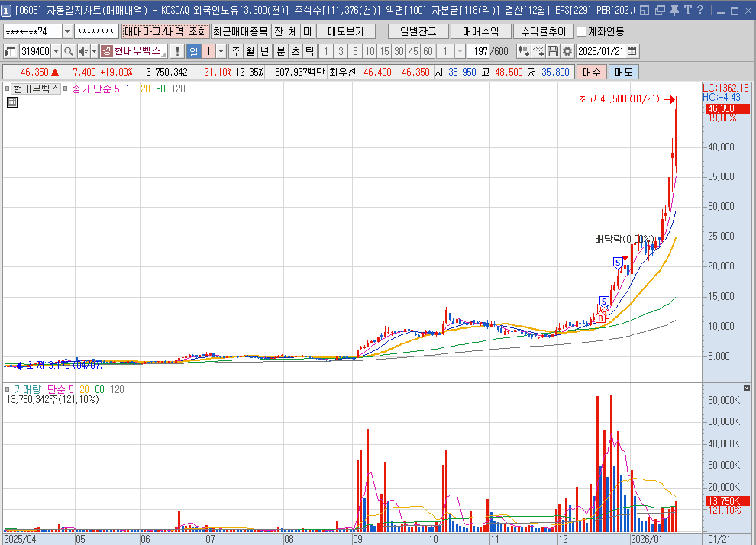Open the calendar date picker icon
Viewport: 756px width, 545px height.
632,51
